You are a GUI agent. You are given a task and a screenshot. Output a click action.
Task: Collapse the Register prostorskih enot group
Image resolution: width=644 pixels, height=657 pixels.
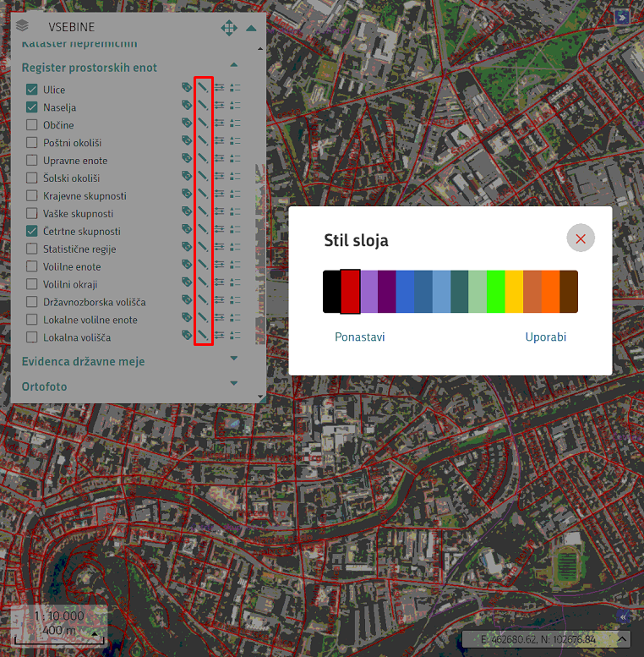point(234,65)
